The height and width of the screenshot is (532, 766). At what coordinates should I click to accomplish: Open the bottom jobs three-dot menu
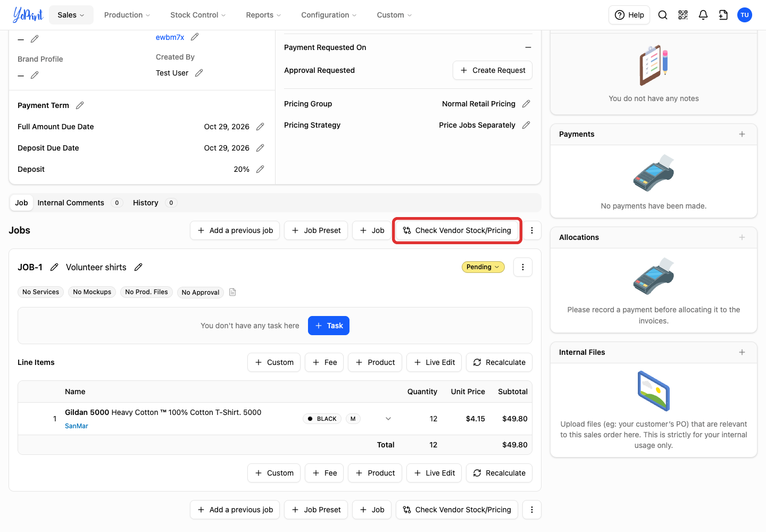(532, 510)
